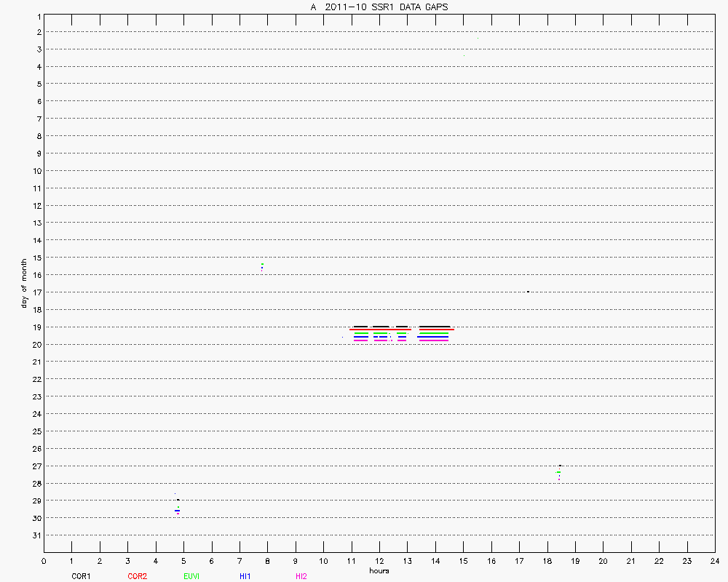
Task: Click the 'hours' x-axis label
Action: tap(379, 570)
